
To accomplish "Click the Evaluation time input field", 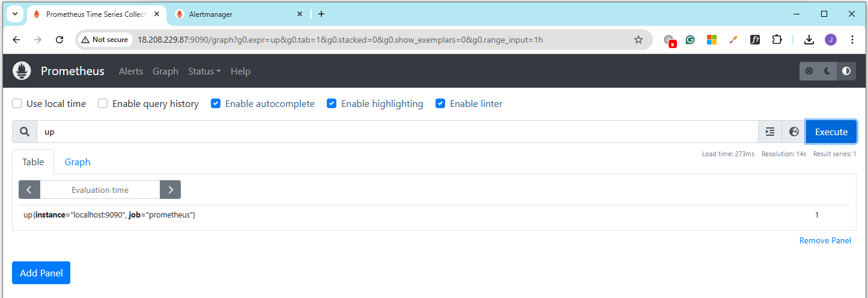I will click(x=100, y=190).
